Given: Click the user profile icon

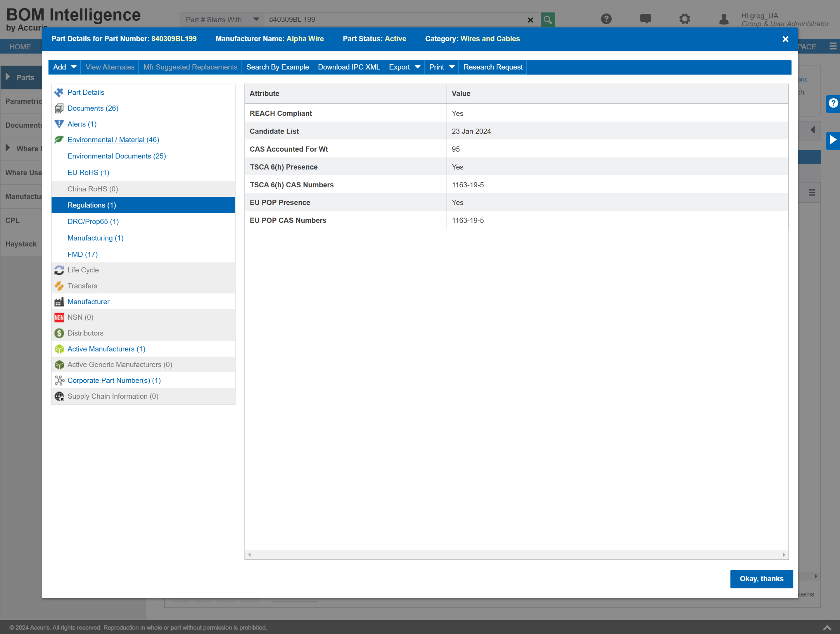Looking at the screenshot, I should (x=724, y=19).
